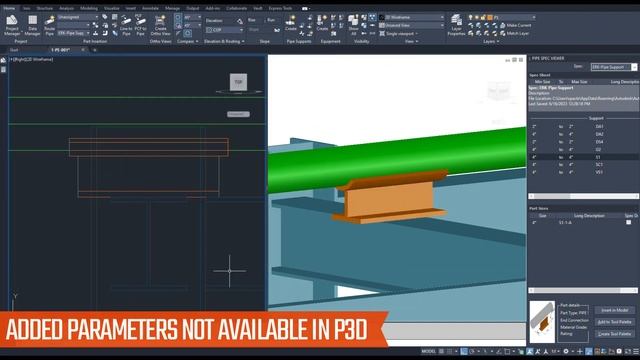Tick the checkbox in S1-1-A part row
This screenshot has height=360, width=640.
pyautogui.click(x=629, y=222)
